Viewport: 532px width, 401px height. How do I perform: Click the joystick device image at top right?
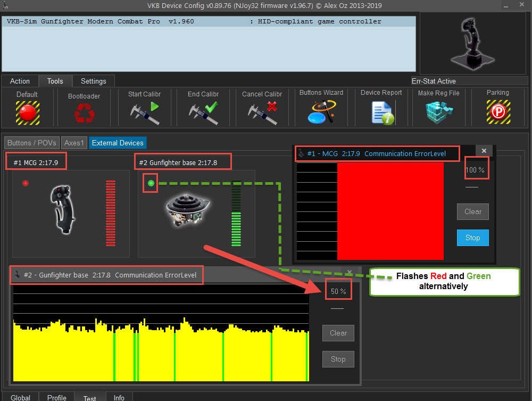472,43
